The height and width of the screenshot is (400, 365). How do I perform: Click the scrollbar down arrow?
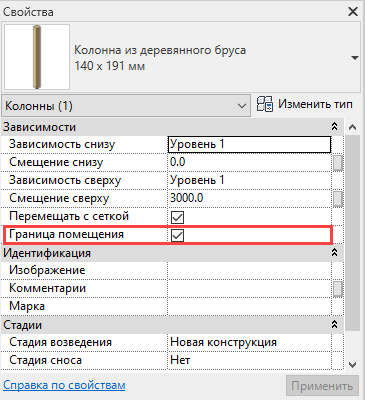(x=352, y=364)
